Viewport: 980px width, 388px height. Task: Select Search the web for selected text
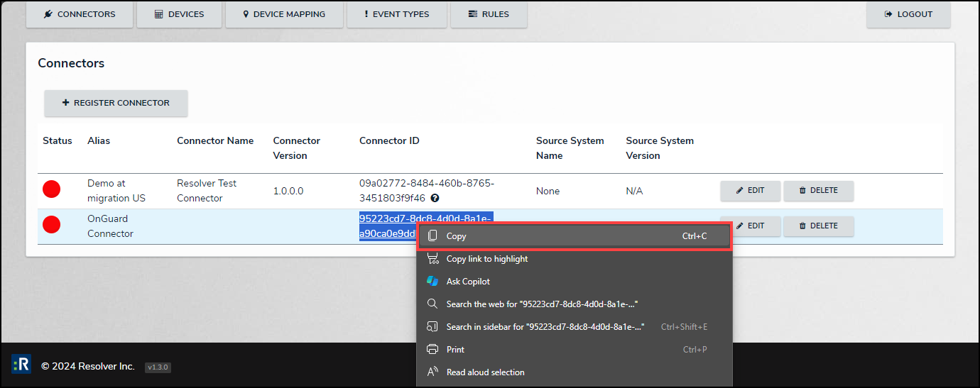point(542,304)
